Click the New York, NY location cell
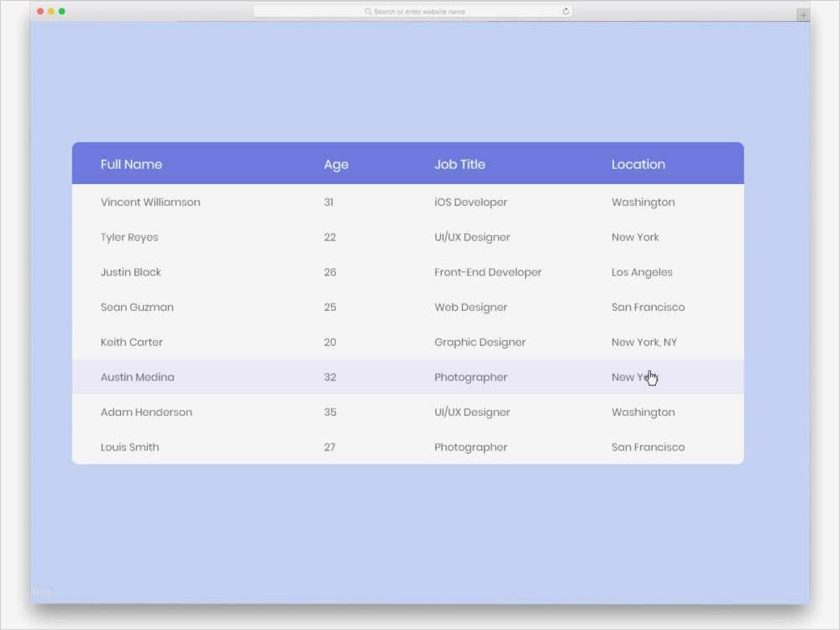 click(x=644, y=342)
